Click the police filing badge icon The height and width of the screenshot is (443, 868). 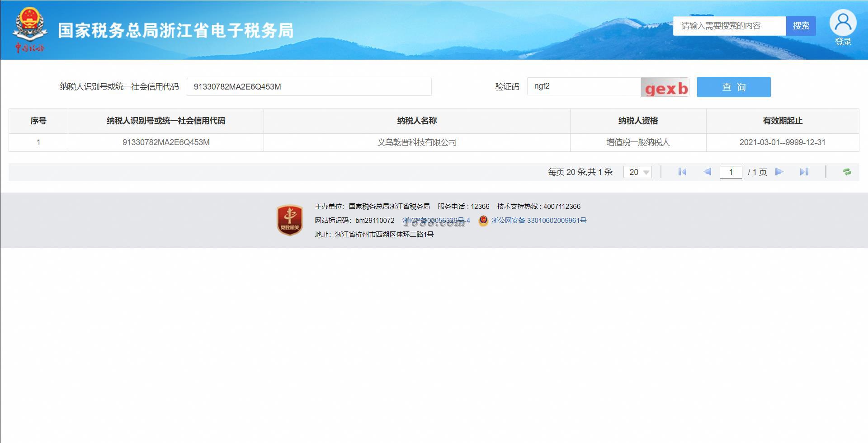click(x=483, y=221)
